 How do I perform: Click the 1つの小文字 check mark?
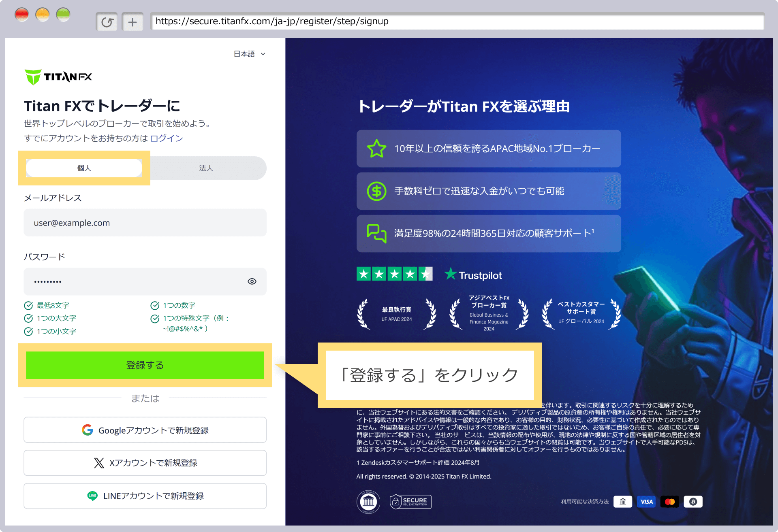[x=28, y=332]
